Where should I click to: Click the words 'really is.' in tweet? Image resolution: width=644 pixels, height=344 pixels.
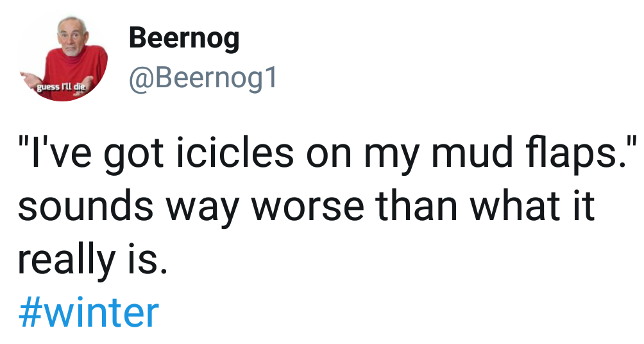click(x=93, y=259)
